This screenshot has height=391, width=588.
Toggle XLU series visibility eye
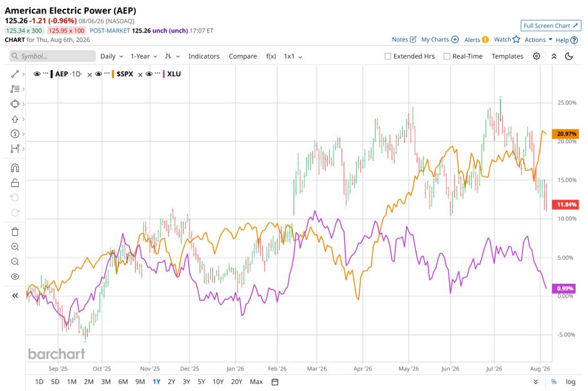pos(149,74)
